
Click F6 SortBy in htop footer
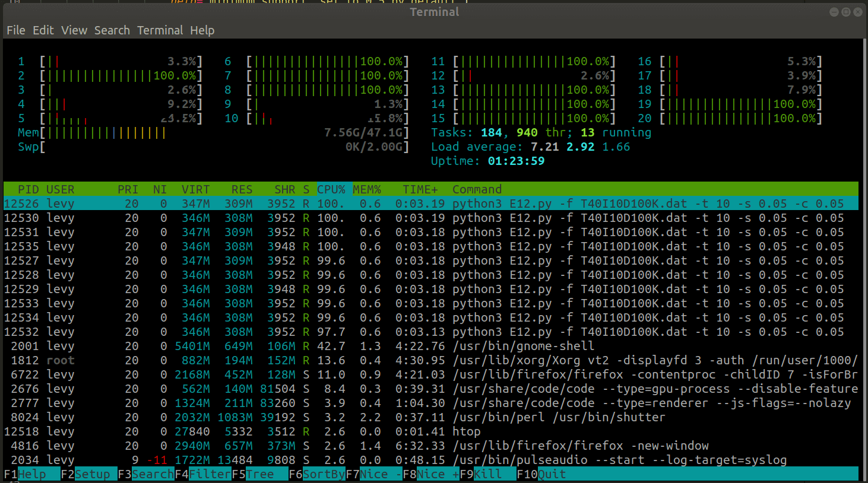(317, 474)
